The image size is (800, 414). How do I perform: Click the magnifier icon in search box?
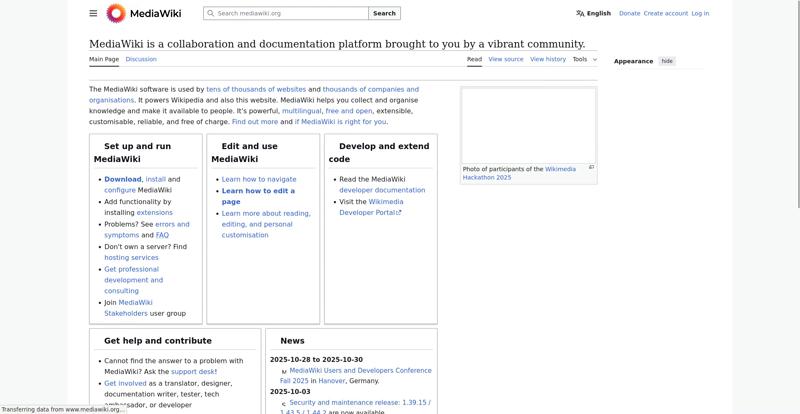(210, 13)
